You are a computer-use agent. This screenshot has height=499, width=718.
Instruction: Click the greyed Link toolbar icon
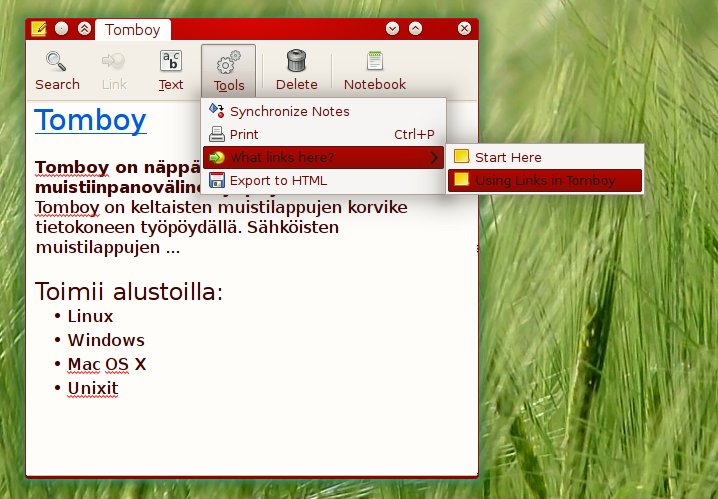click(114, 61)
